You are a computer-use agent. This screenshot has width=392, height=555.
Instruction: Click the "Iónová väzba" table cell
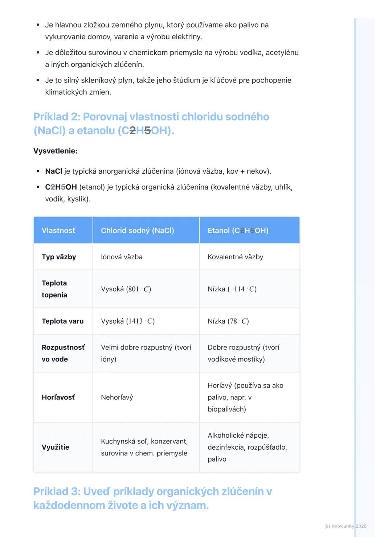(122, 257)
